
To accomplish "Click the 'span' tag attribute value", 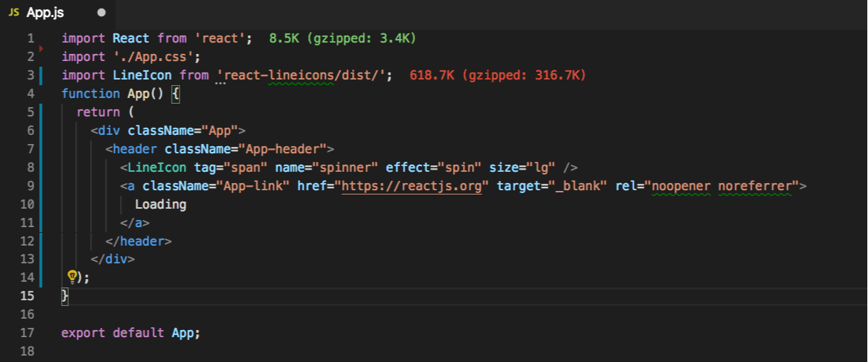I will tap(246, 168).
